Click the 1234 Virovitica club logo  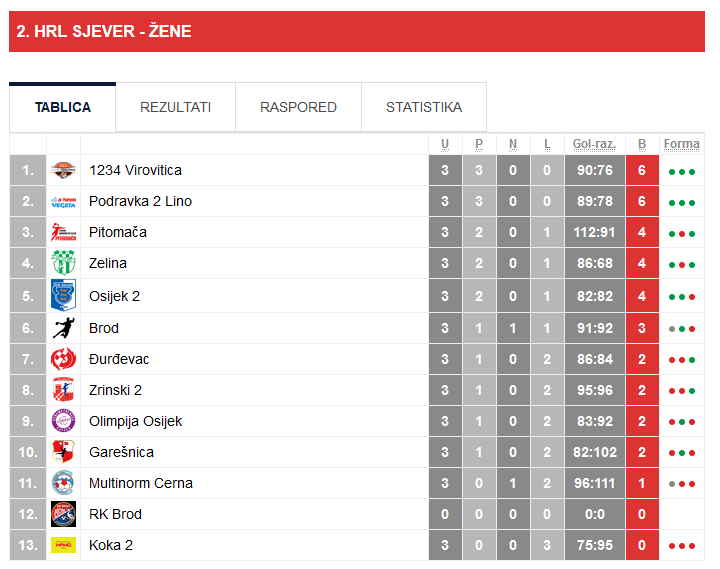(x=63, y=171)
